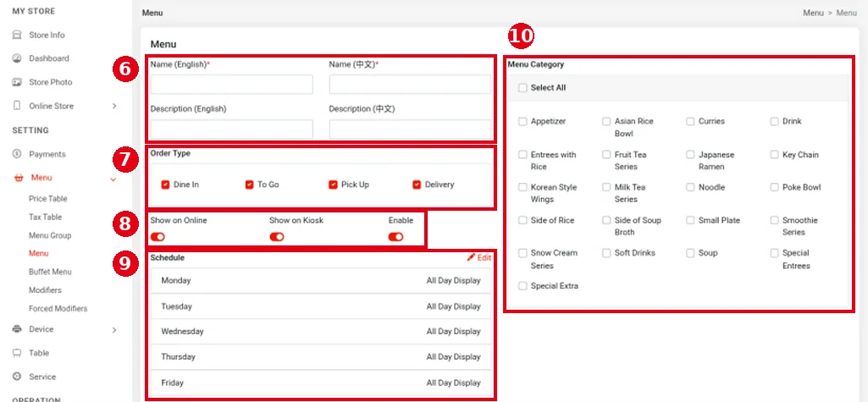
Task: Click the Online Store phone icon
Action: (17, 106)
